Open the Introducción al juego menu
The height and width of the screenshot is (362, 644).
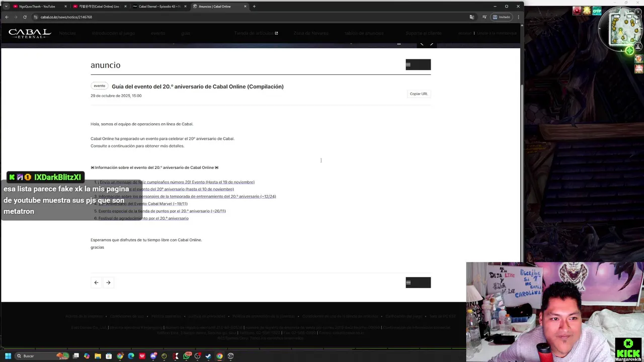[113, 33]
